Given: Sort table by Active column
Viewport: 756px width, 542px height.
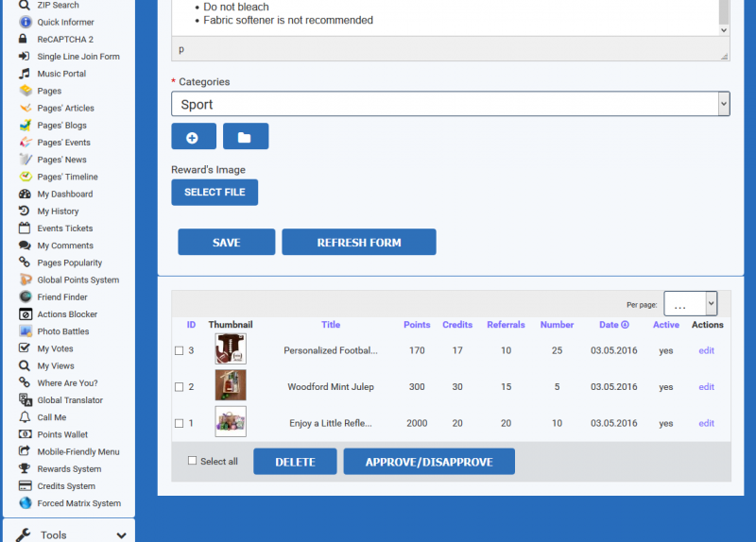Looking at the screenshot, I should tap(666, 325).
